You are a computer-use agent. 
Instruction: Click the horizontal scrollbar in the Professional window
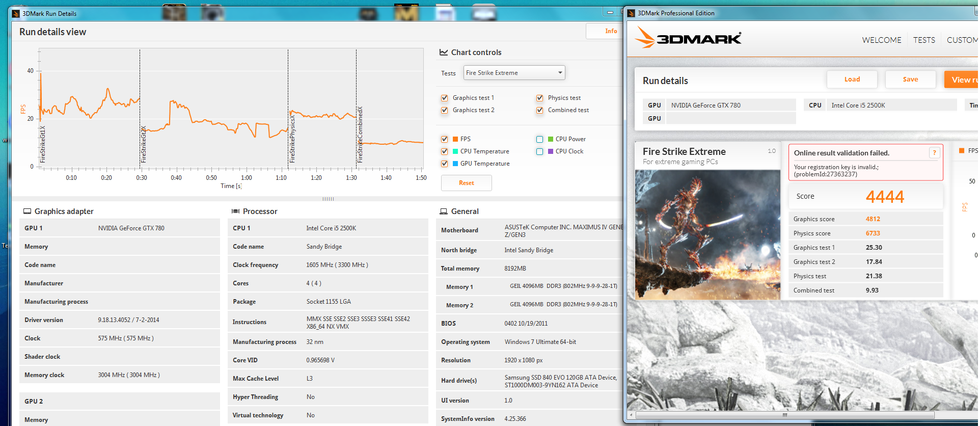point(784,415)
